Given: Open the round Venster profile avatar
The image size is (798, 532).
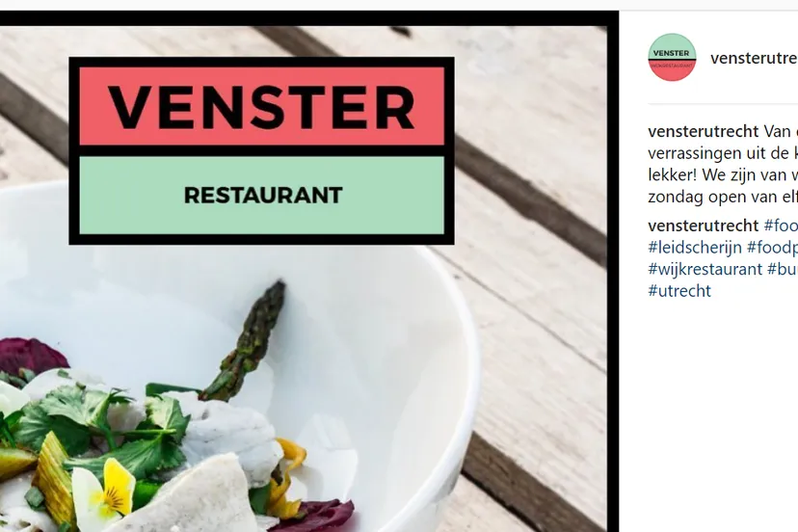Looking at the screenshot, I should pos(672,58).
